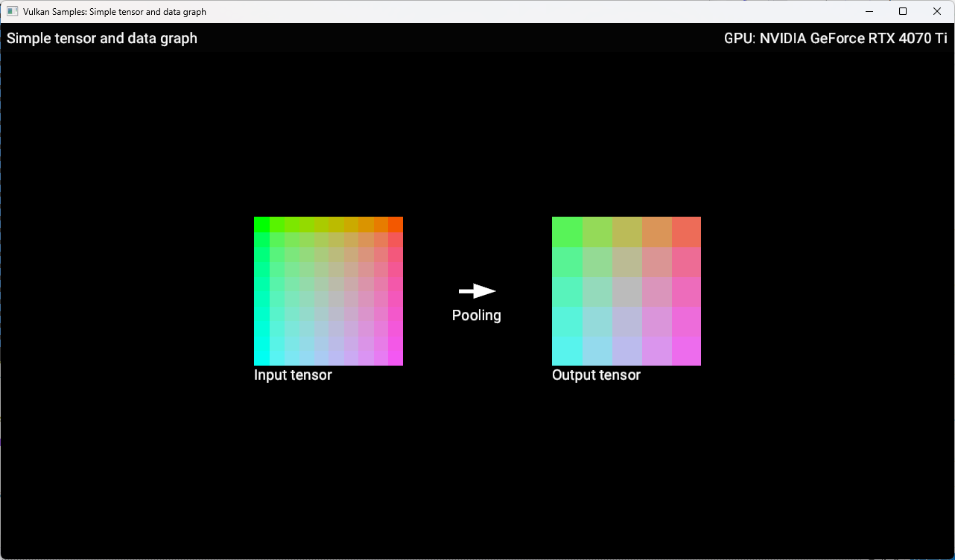Click the "Simple tensor and data graph" overlay heading
This screenshot has width=955, height=560.
(x=102, y=39)
